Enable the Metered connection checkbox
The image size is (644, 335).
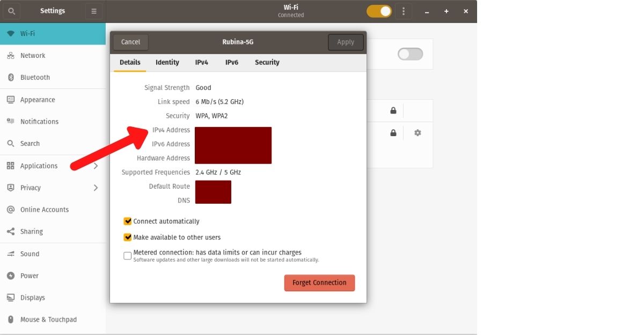tap(128, 256)
